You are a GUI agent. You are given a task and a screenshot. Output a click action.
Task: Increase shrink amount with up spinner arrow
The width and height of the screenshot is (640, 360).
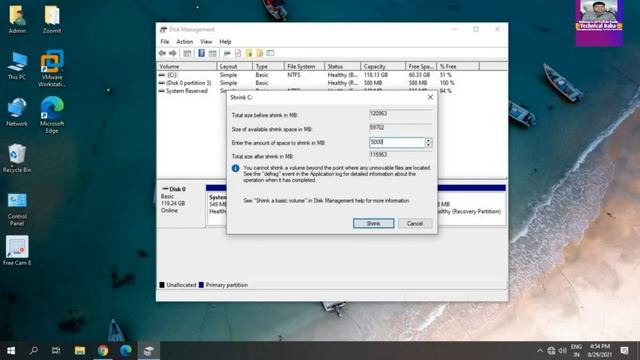tap(428, 140)
